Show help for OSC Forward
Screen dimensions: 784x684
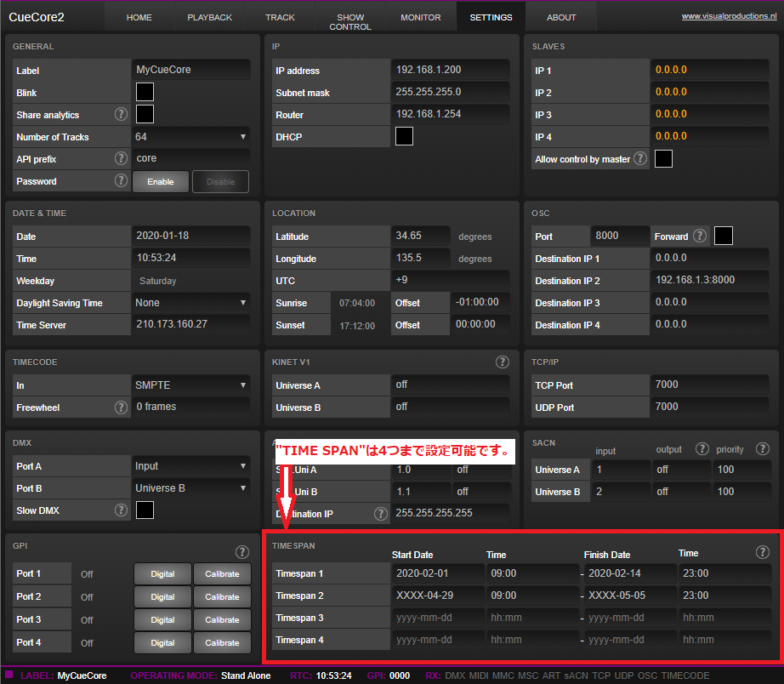click(700, 236)
